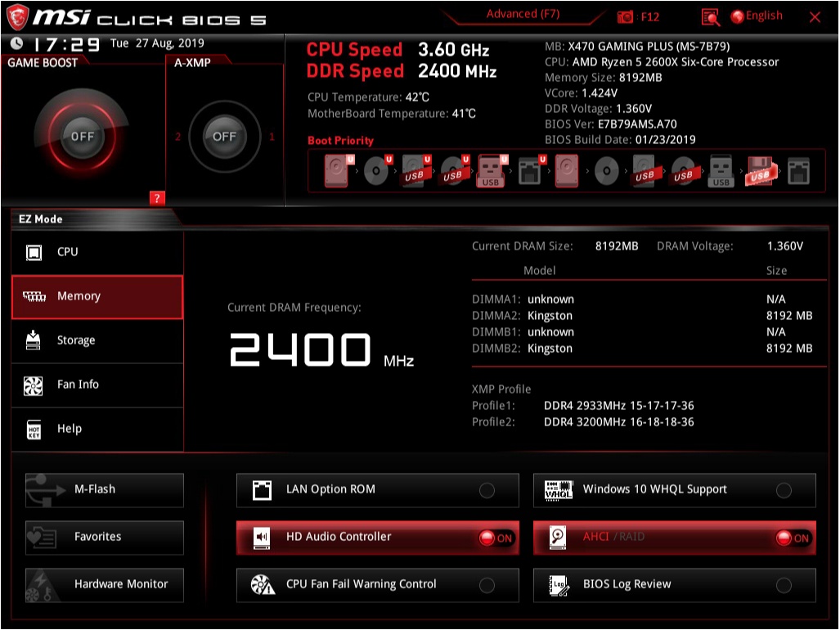Select the legacy USB key boot icon
The height and width of the screenshot is (630, 840).
(x=721, y=172)
